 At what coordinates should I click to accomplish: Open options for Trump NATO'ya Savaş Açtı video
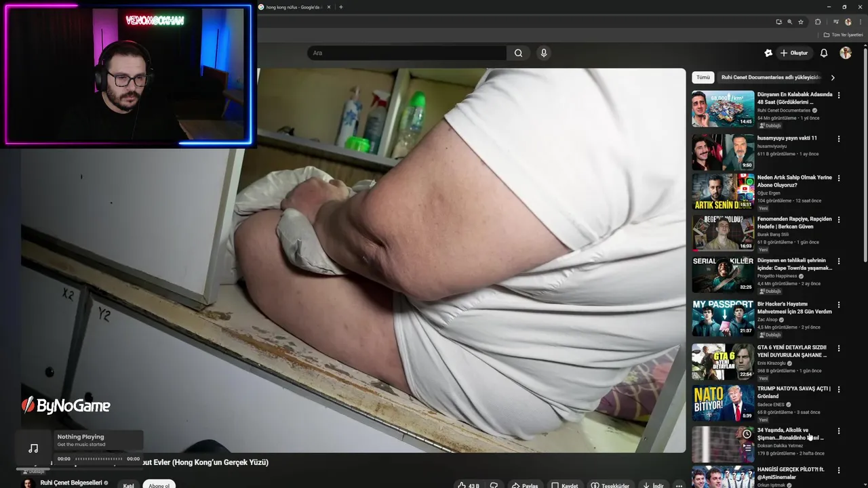[x=839, y=390]
